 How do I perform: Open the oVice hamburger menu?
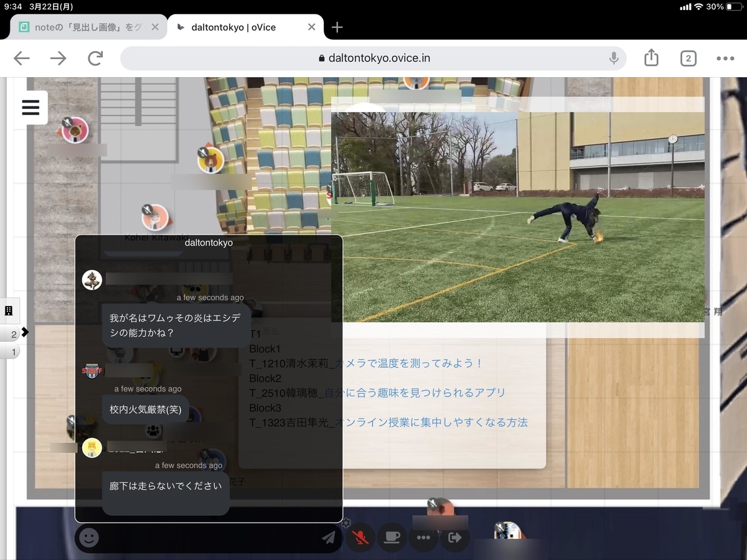coord(31,108)
